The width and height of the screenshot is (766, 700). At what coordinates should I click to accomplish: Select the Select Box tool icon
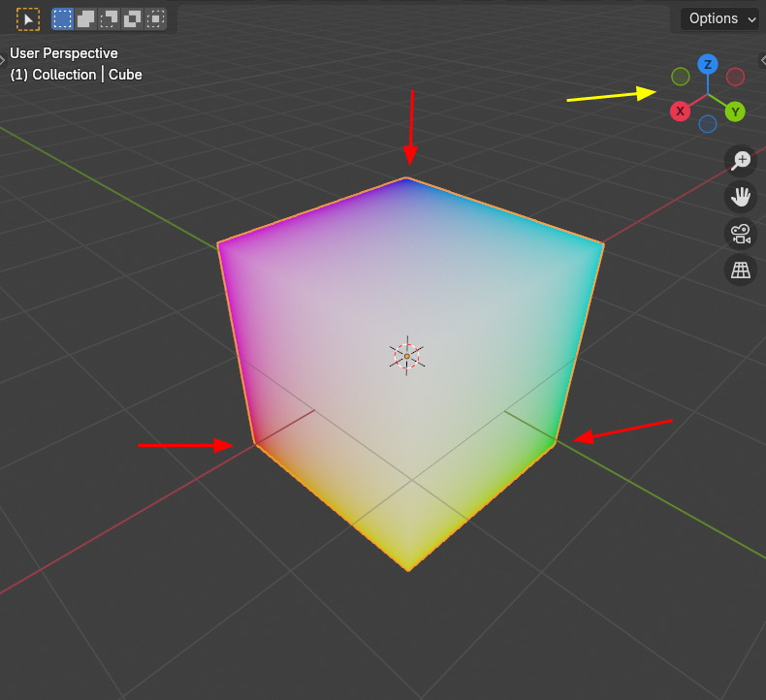[x=28, y=19]
